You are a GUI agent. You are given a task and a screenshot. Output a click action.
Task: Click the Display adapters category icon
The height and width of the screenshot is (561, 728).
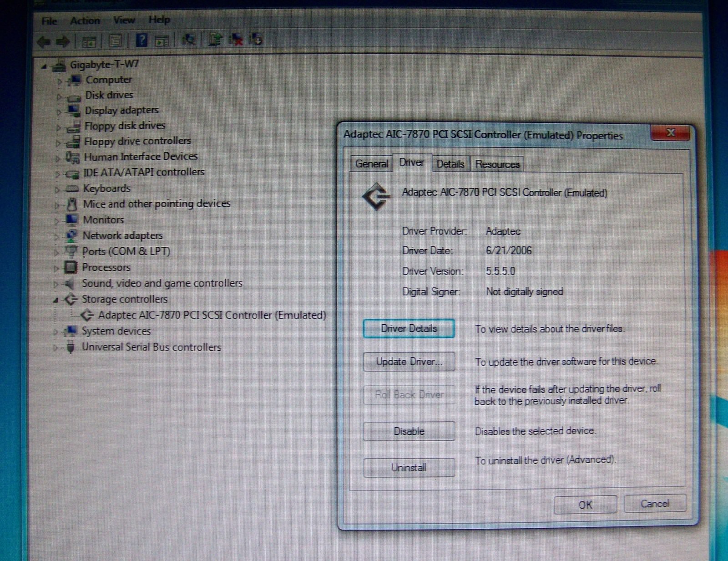[x=73, y=111]
